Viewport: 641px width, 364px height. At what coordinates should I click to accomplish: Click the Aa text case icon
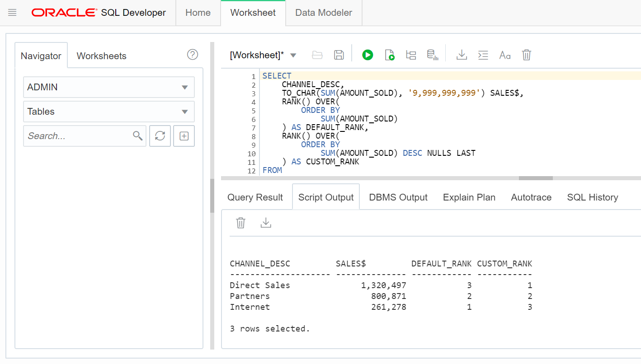tap(505, 55)
